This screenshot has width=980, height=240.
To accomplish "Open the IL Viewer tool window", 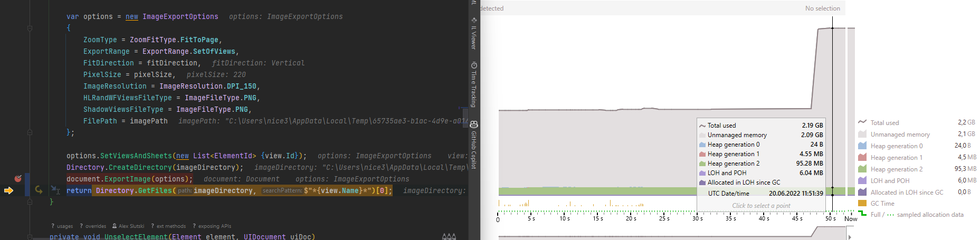I will [474, 34].
